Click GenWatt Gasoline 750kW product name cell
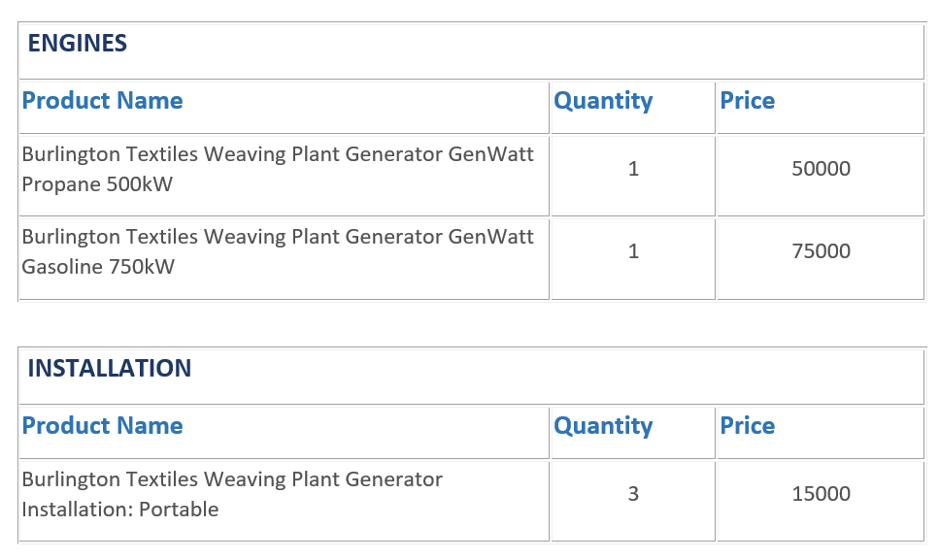This screenshot has height=560, width=940. coord(285,259)
